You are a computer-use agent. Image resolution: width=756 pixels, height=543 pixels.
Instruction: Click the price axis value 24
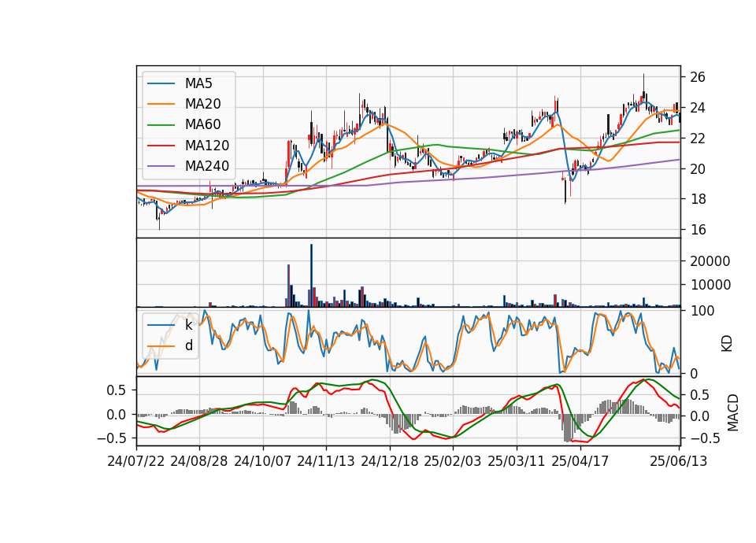[698, 108]
